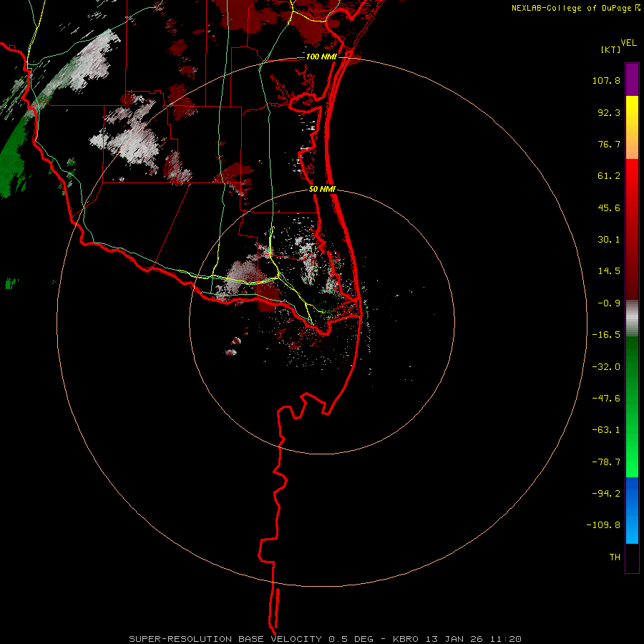644x644 pixels.
Task: Click the 30.1 velocity scale value
Action: (609, 240)
